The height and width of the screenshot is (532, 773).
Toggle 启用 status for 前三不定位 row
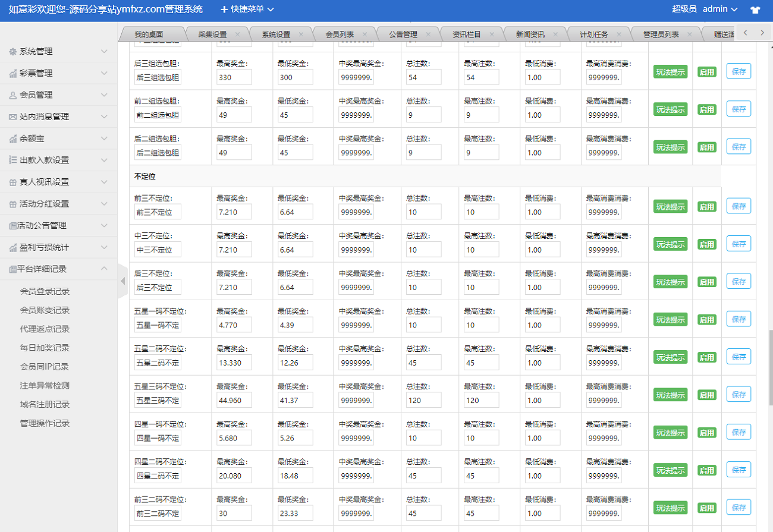point(706,207)
